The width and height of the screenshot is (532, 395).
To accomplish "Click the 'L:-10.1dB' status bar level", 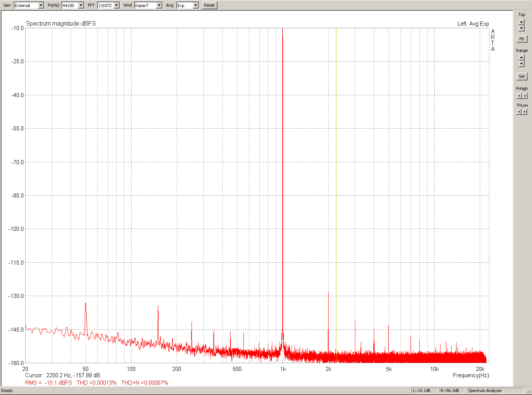I will click(425, 391).
